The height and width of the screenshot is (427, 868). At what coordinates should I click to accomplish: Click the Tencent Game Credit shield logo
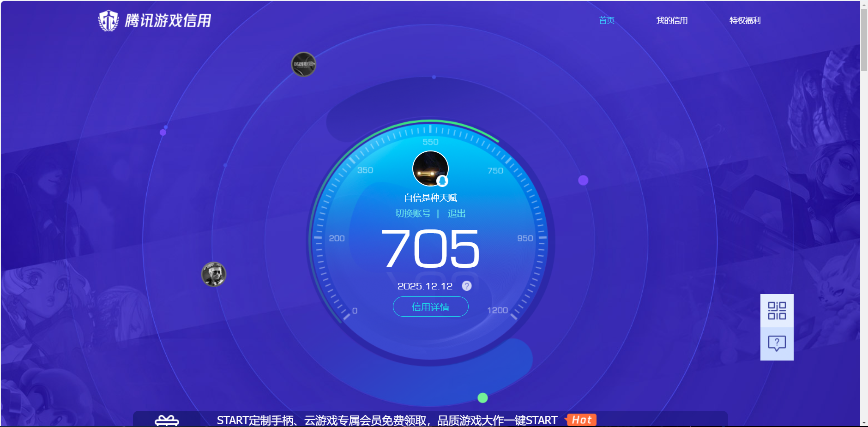point(108,19)
